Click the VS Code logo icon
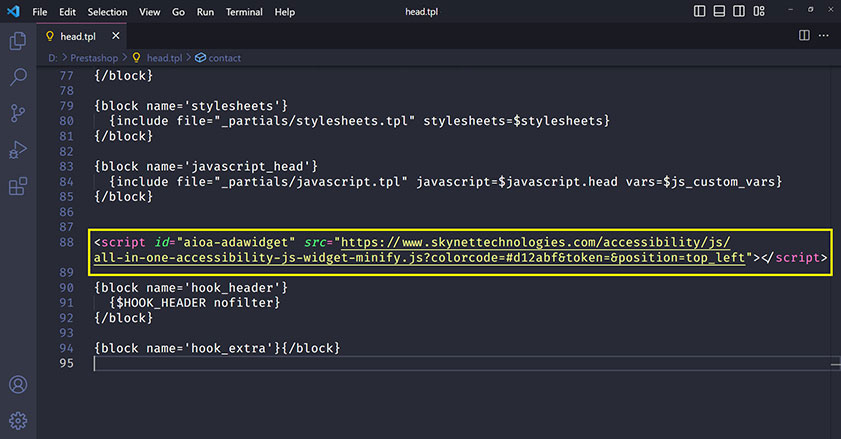This screenshot has width=841, height=439. [x=13, y=11]
